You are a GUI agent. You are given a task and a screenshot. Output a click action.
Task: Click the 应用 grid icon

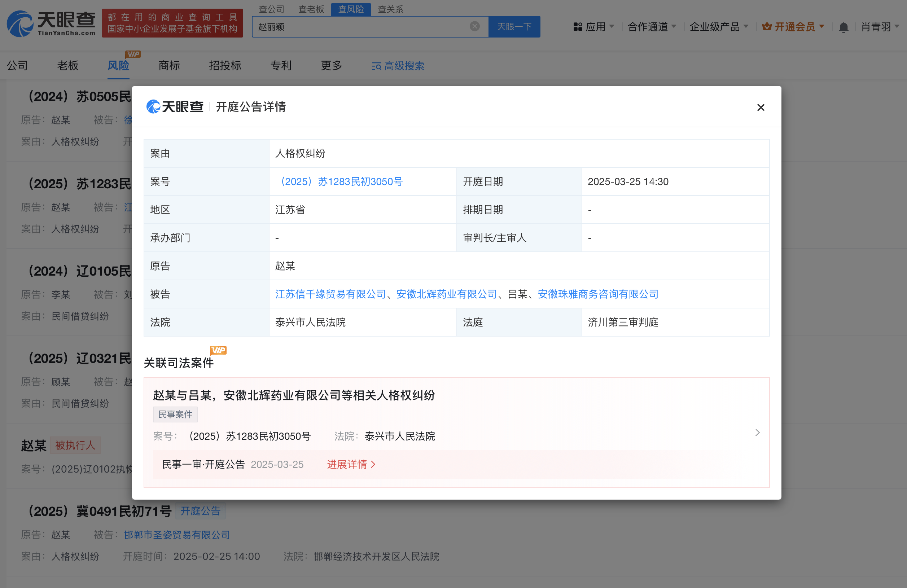578,27
